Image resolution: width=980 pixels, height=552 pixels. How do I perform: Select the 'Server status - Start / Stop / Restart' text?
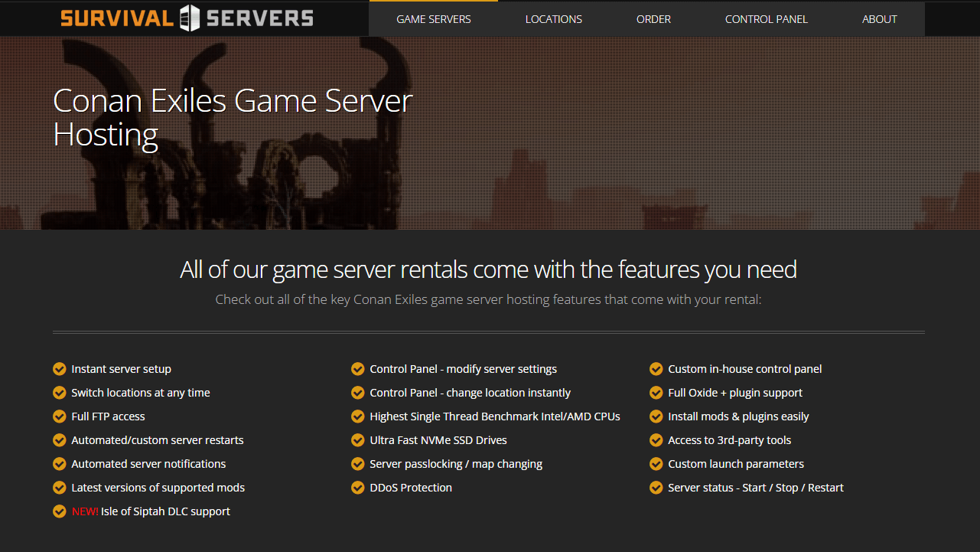pyautogui.click(x=756, y=488)
